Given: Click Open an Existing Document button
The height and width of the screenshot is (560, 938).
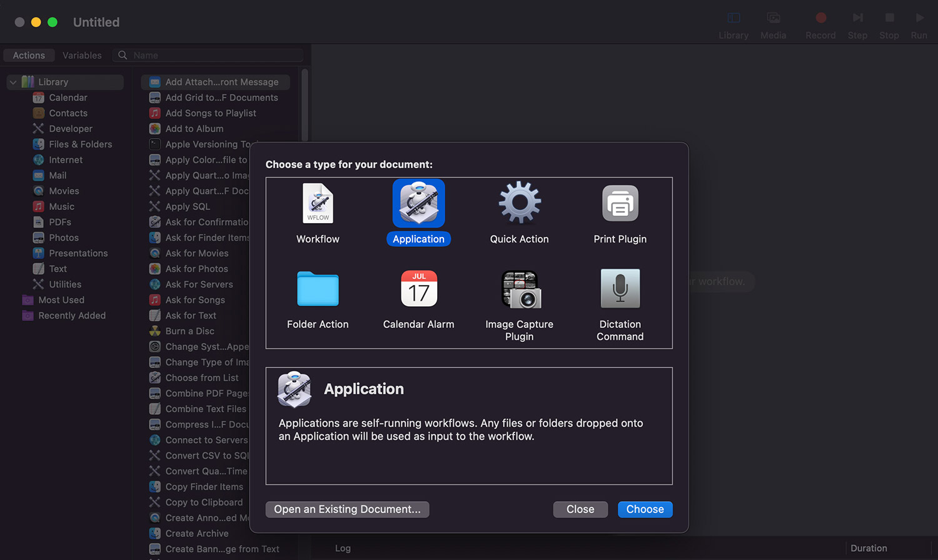Looking at the screenshot, I should tap(347, 509).
